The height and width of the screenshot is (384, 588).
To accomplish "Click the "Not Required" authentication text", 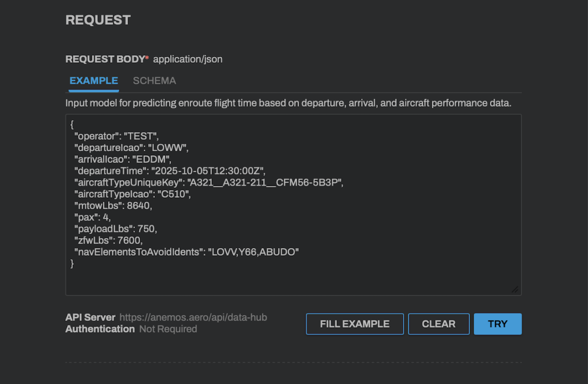I will (x=168, y=329).
